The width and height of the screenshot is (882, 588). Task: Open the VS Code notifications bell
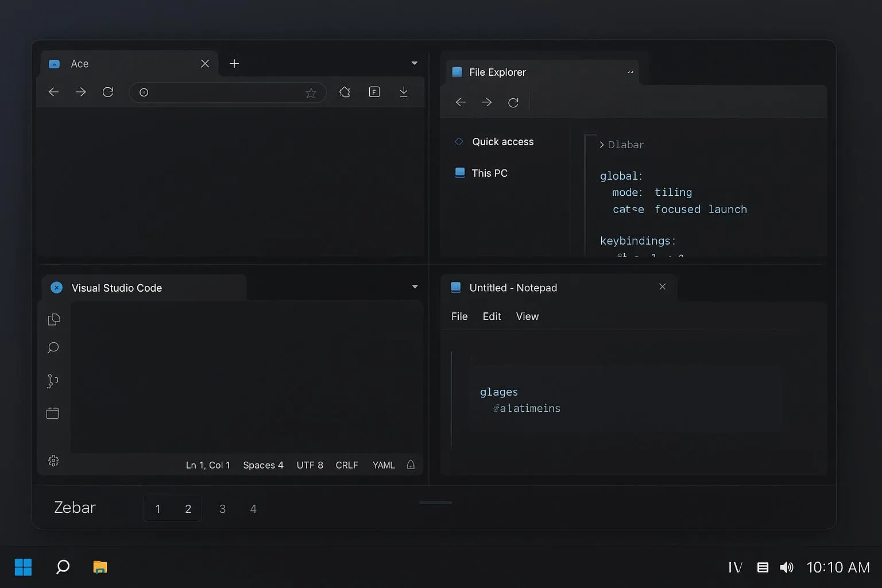tap(411, 465)
